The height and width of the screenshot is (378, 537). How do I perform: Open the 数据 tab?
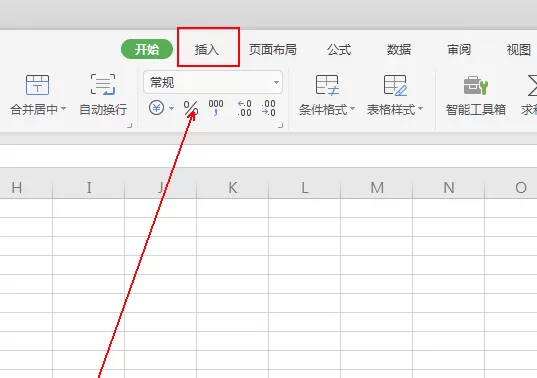399,50
